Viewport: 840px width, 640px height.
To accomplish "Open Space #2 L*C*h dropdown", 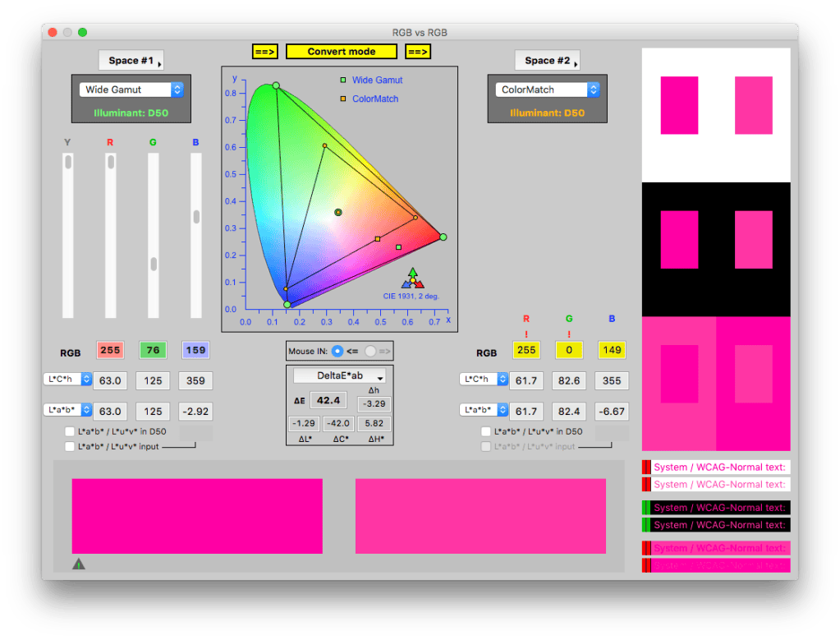I will 484,379.
